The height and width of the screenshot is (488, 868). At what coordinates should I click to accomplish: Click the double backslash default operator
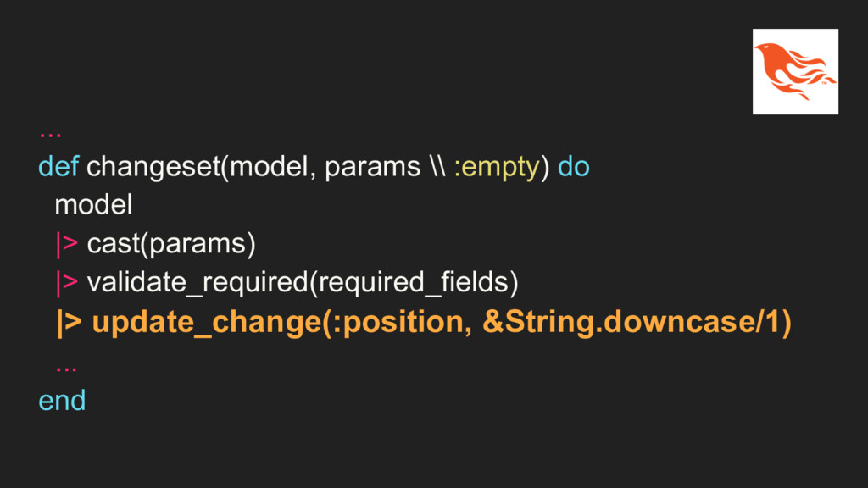pyautogui.click(x=437, y=167)
